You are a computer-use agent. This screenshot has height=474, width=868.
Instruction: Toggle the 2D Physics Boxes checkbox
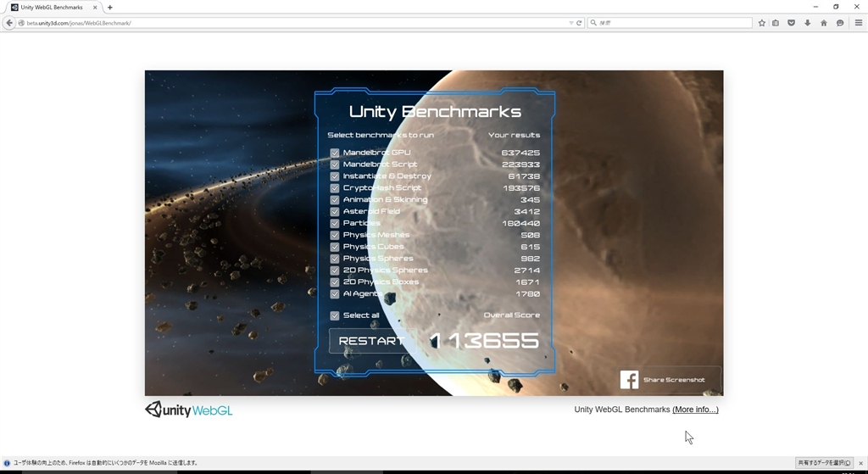[334, 282]
